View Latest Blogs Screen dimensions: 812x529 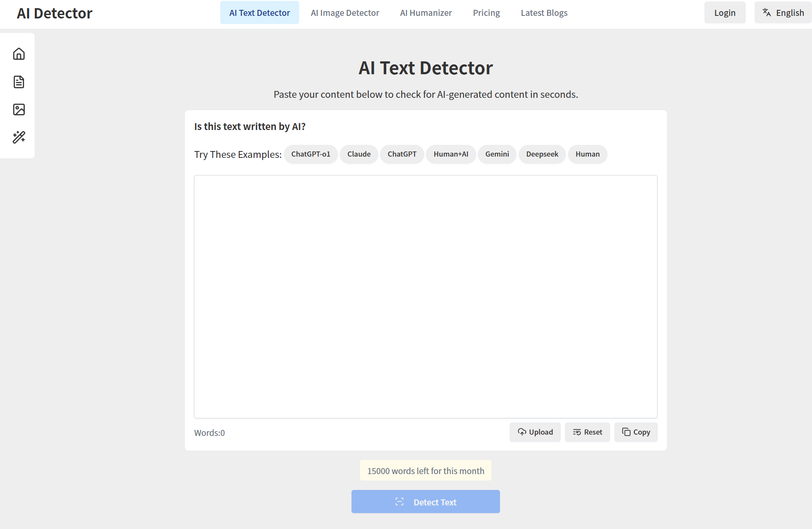[x=544, y=13]
